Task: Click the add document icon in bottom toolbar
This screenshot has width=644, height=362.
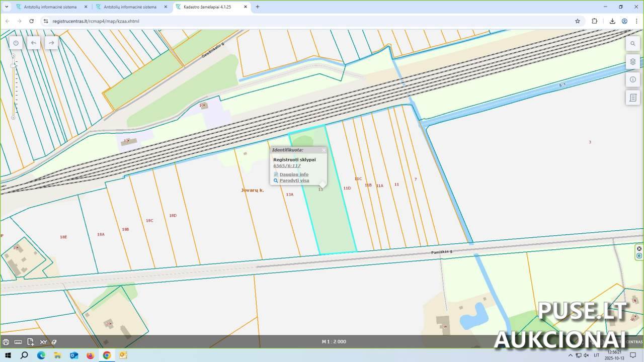Action: tap(31, 342)
